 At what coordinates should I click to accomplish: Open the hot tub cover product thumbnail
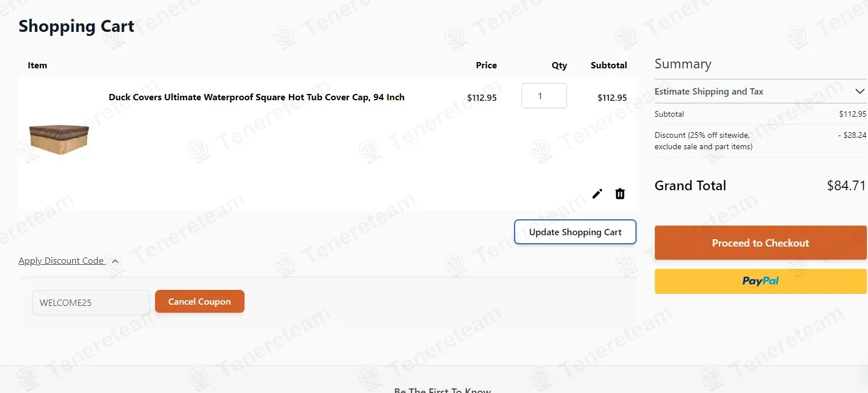tap(59, 140)
